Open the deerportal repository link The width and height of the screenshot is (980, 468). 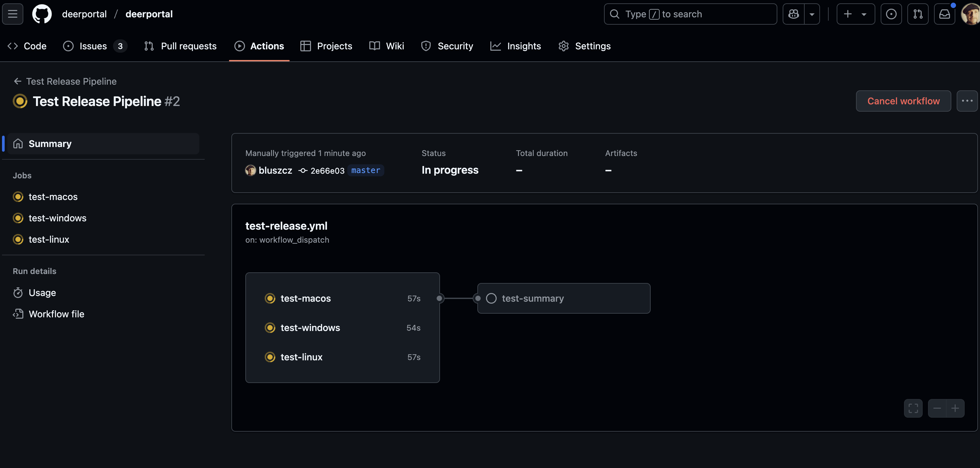pos(149,14)
